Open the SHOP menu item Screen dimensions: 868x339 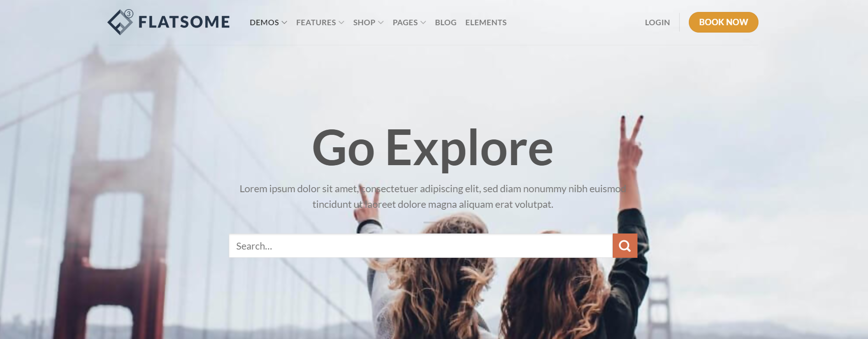(x=364, y=22)
